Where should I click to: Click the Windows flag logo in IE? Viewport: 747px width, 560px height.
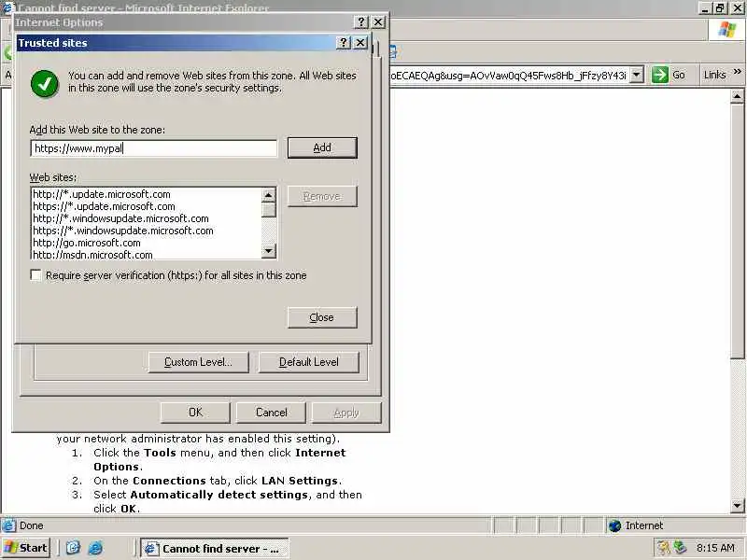727,30
